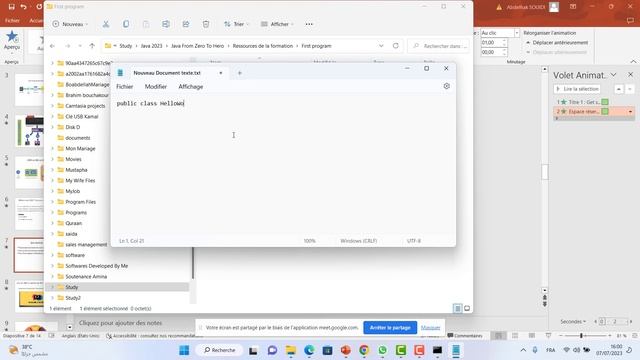Click the Rechercher dans search field in Explorer

coord(438,46)
